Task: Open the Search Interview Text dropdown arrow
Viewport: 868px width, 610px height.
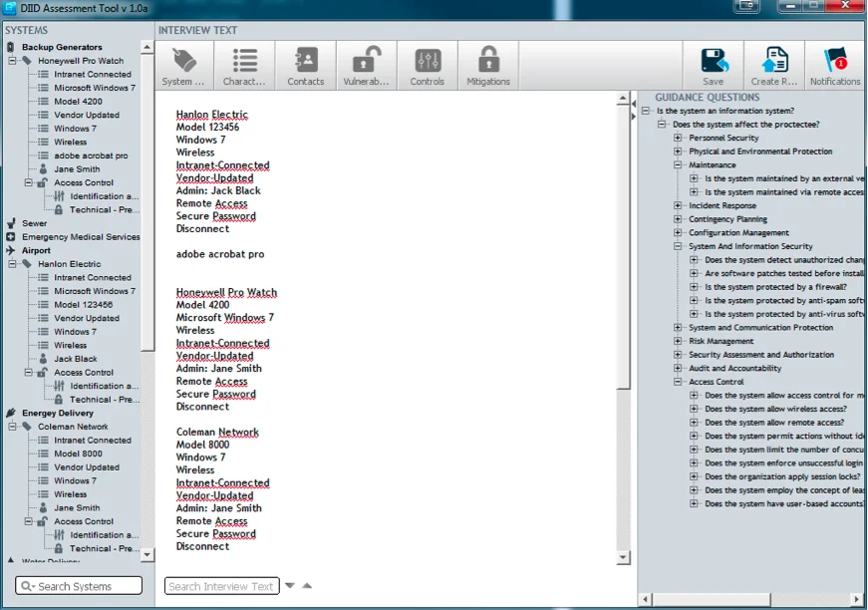Action: (x=288, y=586)
